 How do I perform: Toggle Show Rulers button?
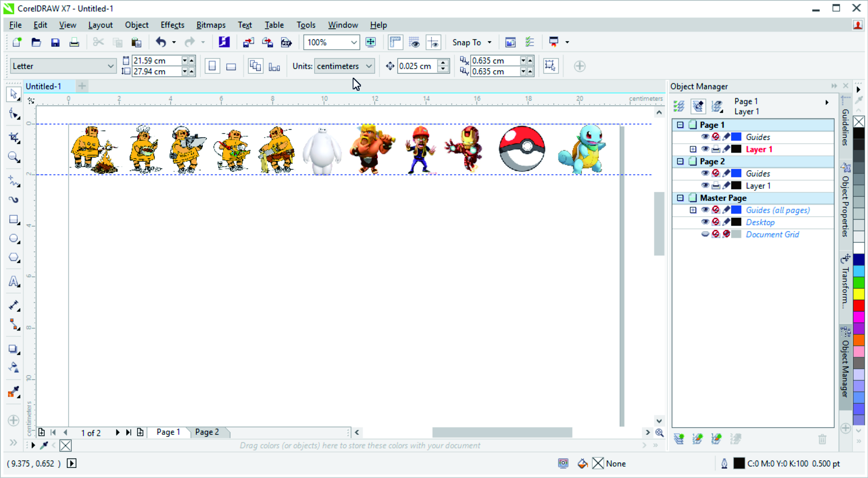click(x=395, y=42)
